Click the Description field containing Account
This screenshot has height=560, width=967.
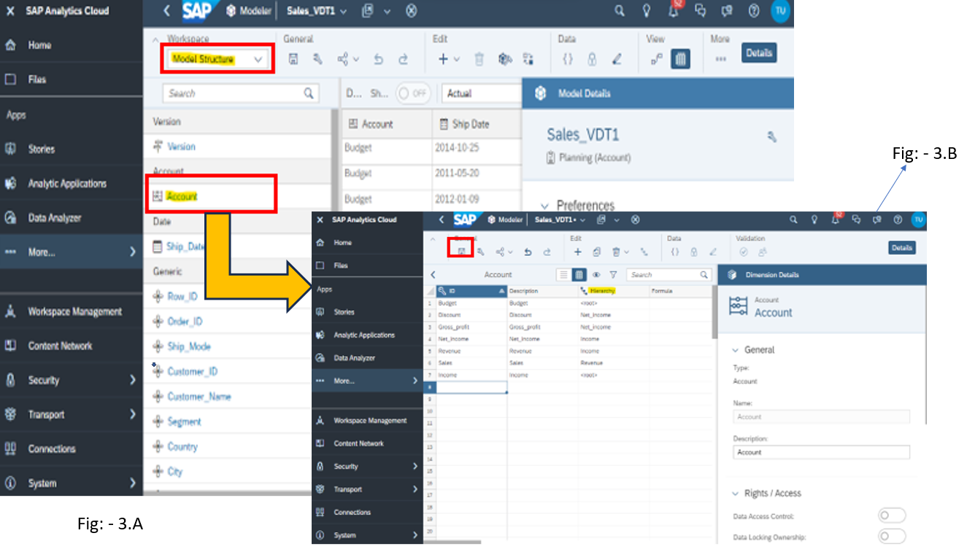click(x=821, y=452)
